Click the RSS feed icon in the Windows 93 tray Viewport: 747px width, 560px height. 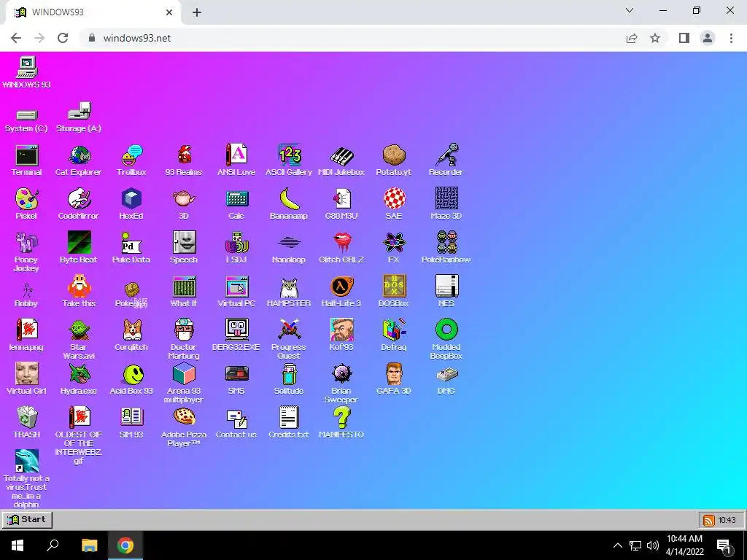coord(709,521)
